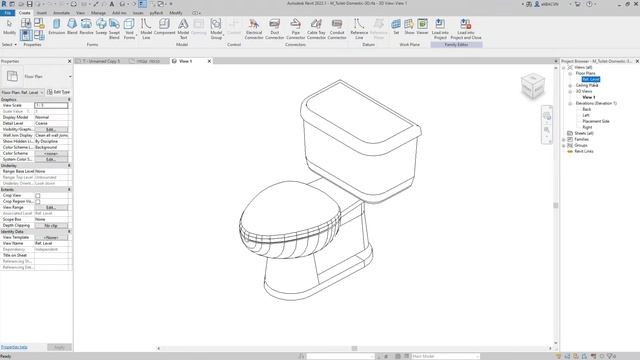Viewport: 640px width, 360px height.
Task: Open the Floor Plan: Ref. Level instance dropdown
Action: click(22, 92)
